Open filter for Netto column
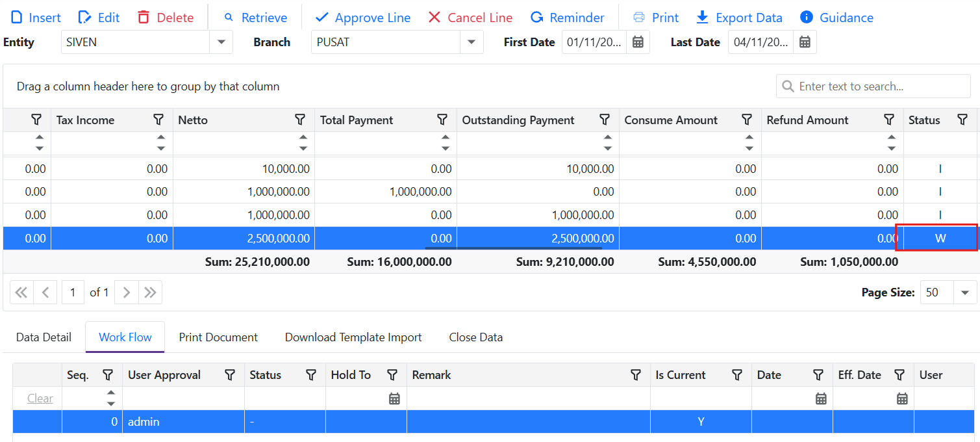 point(300,120)
